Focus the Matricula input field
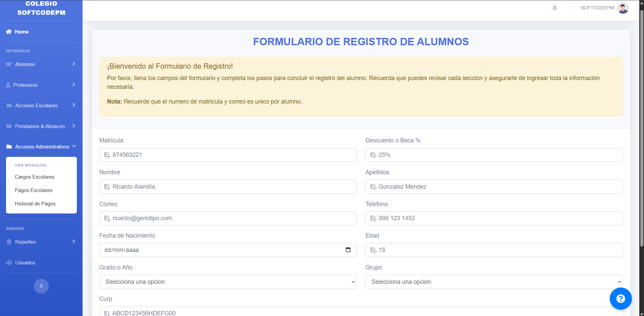The height and width of the screenshot is (316, 644). (228, 155)
